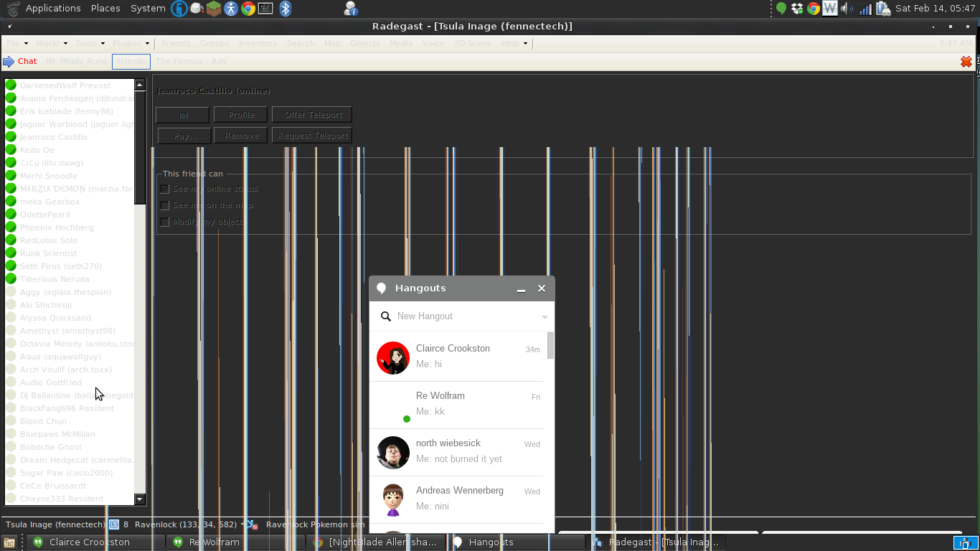980x551 pixels.
Task: Enable 'See my online status' checkbox
Action: (164, 189)
